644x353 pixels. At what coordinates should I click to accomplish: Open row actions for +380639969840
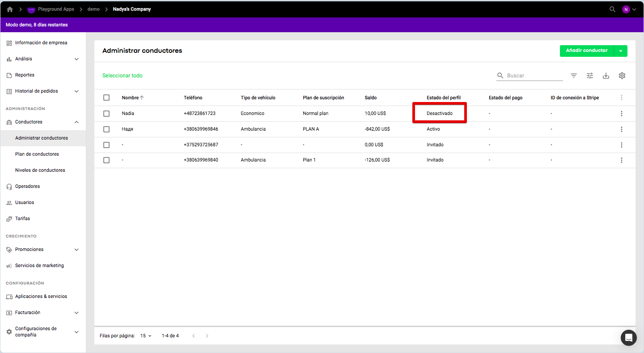[622, 160]
